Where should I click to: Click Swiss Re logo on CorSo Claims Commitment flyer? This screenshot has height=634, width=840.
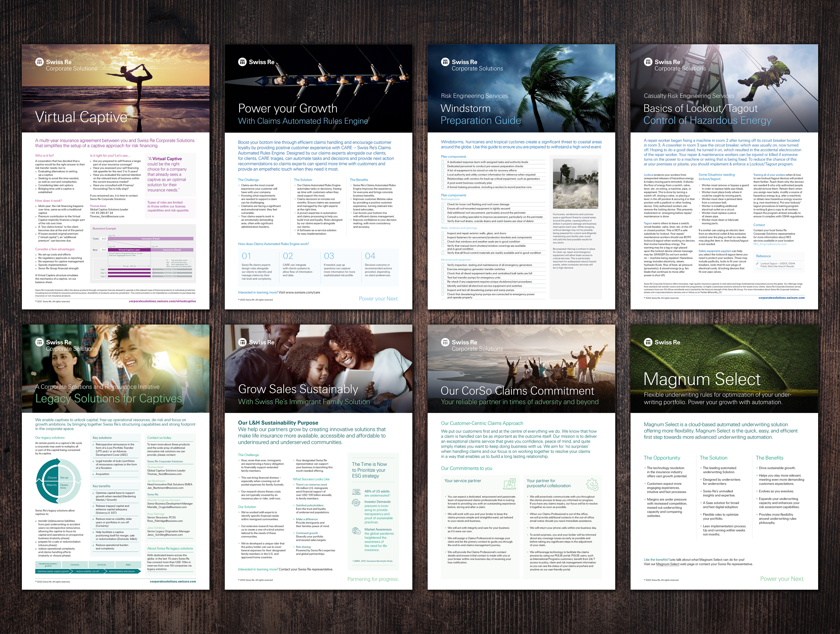tap(472, 345)
